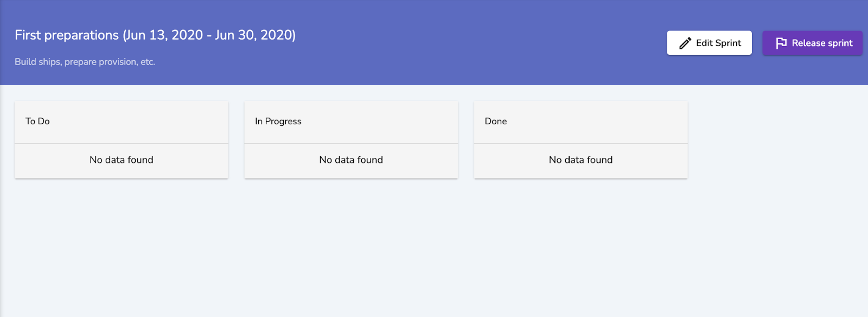Click the To Do card body area

(x=122, y=161)
